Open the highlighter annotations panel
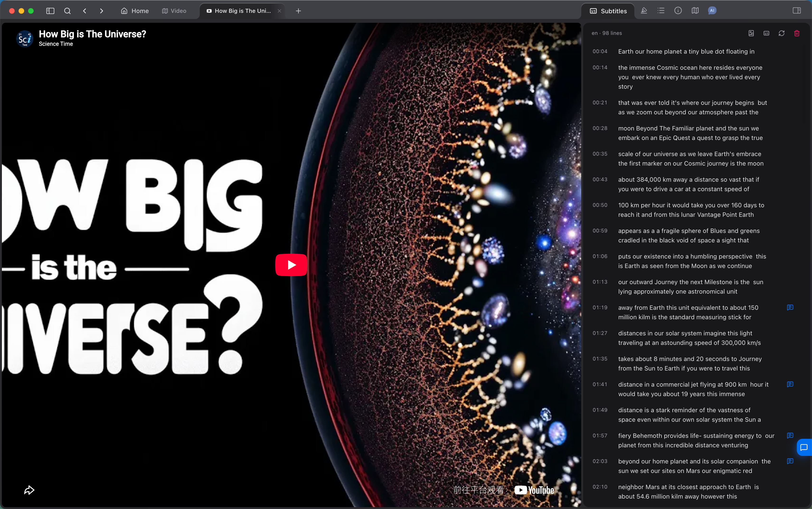The height and width of the screenshot is (509, 812). [x=644, y=11]
